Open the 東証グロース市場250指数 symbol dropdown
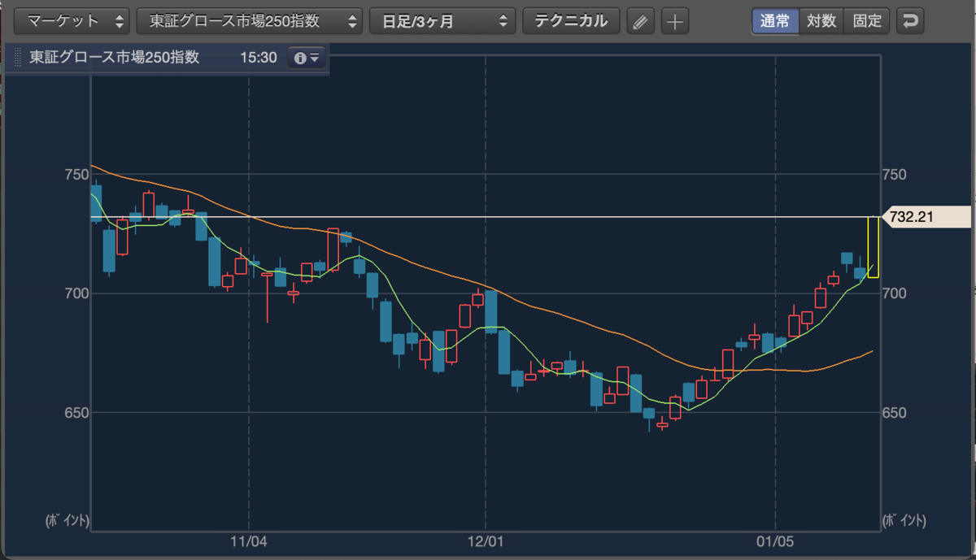 point(250,21)
